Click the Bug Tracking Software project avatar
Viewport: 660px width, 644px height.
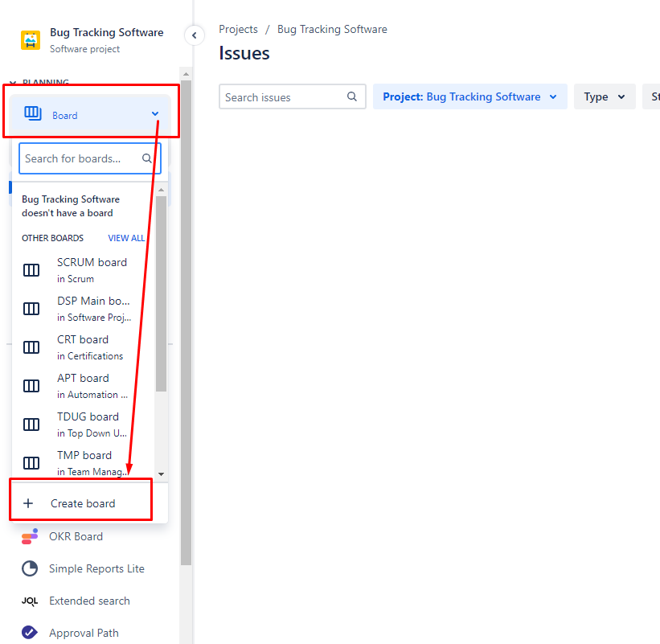31,40
